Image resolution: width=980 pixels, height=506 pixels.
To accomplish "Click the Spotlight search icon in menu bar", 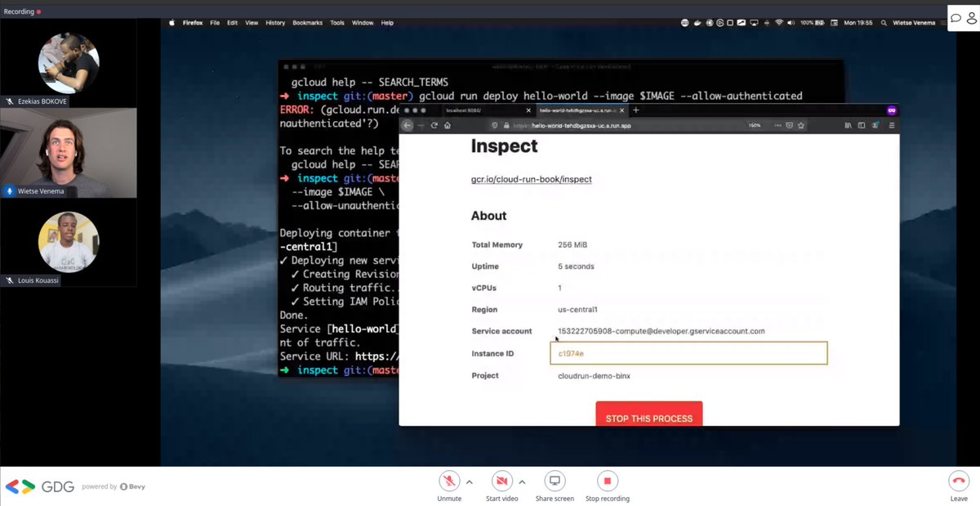I will tap(884, 23).
